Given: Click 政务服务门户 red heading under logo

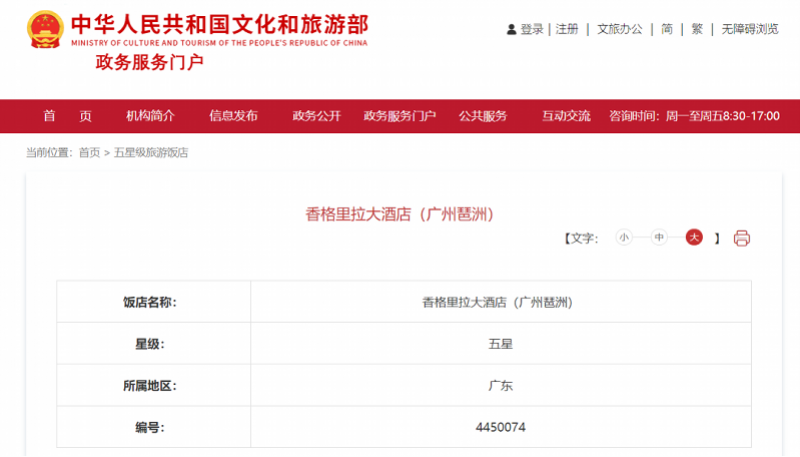Looking at the screenshot, I should coord(149,62).
